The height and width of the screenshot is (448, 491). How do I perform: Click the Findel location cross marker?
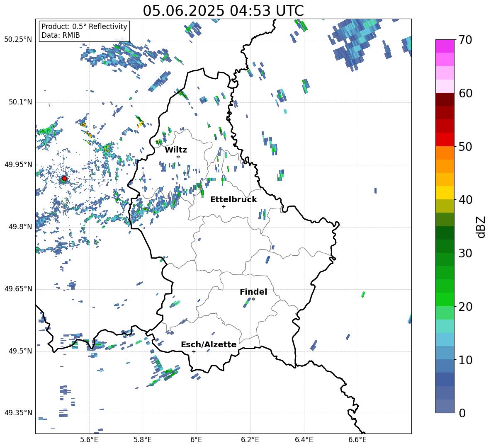coord(253,299)
